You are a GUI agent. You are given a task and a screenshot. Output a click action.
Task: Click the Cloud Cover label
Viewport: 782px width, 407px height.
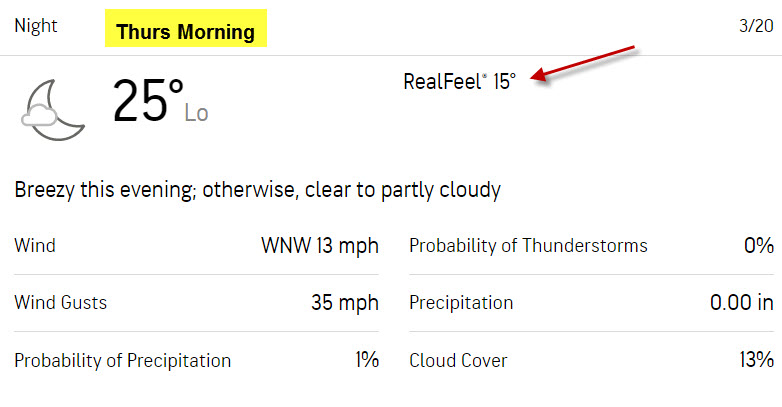point(458,361)
